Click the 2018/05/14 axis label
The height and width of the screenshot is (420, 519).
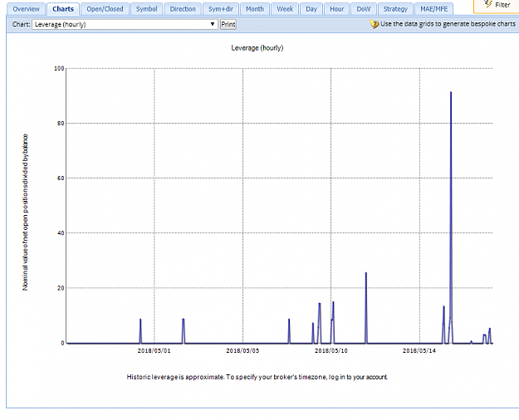419,351
